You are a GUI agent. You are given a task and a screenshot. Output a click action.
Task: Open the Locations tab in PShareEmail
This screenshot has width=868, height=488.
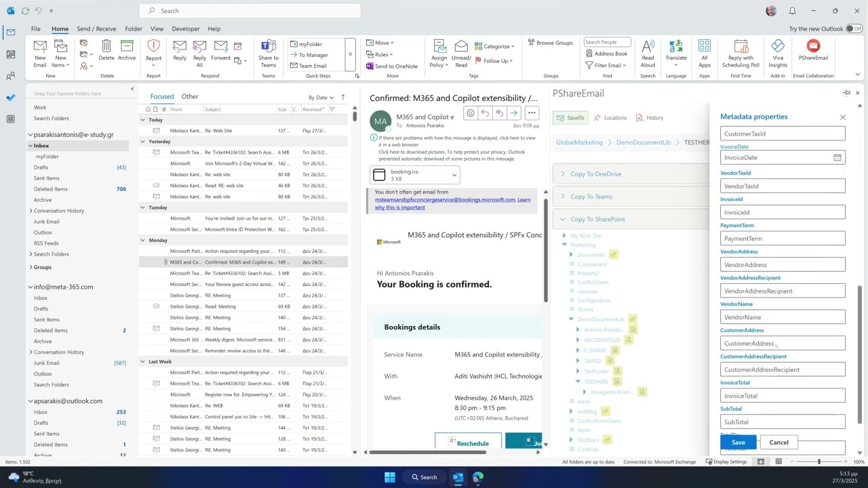coord(610,118)
